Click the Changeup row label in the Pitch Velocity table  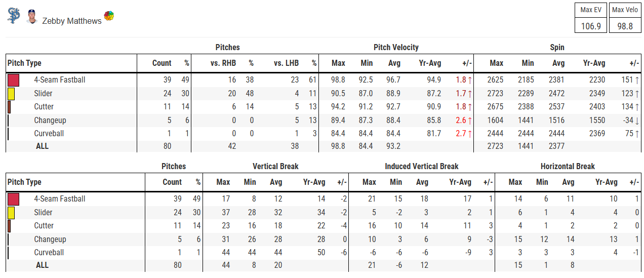(x=50, y=121)
